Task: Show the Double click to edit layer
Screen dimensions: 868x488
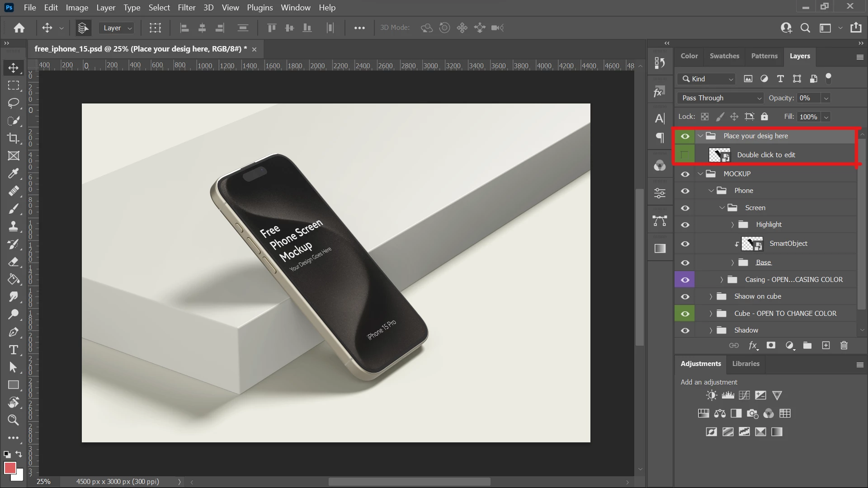Action: [x=685, y=155]
